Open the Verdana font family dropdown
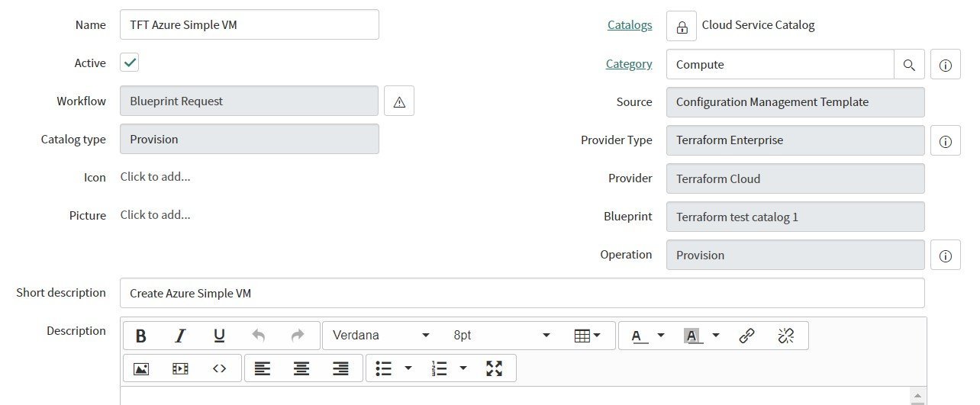This screenshot has height=405, width=980. click(382, 336)
